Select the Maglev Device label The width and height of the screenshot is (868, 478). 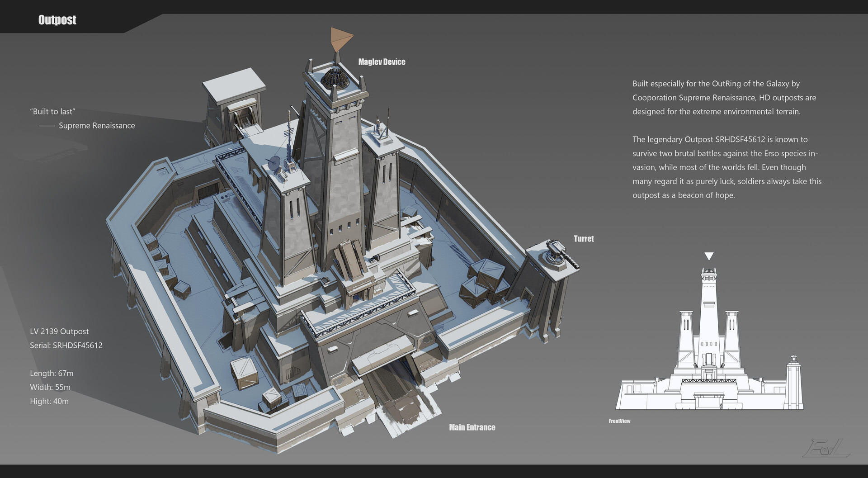(x=382, y=62)
